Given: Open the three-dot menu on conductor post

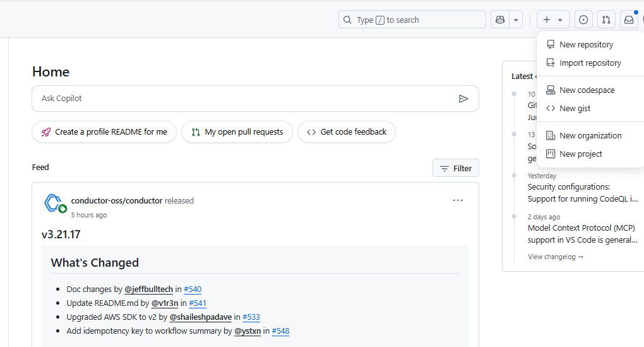Looking at the screenshot, I should click(458, 200).
